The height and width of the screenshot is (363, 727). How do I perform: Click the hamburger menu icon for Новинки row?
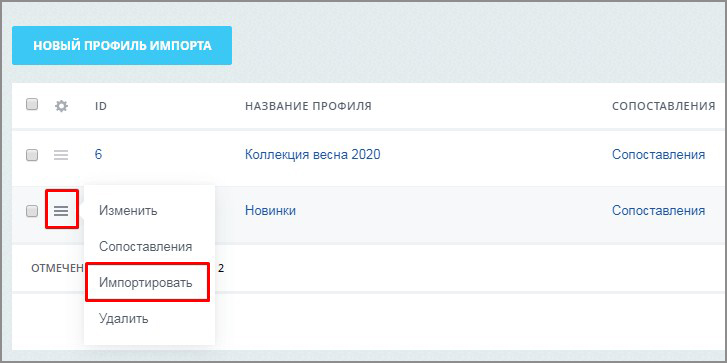tap(61, 211)
